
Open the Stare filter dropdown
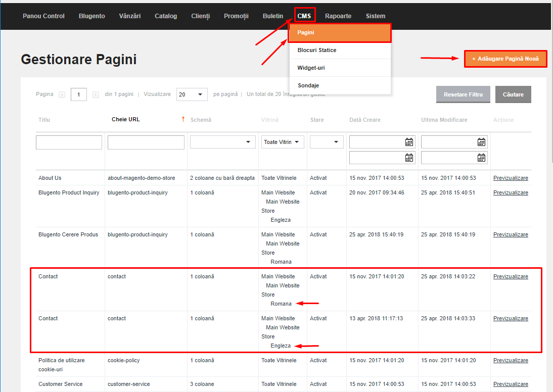pos(327,142)
